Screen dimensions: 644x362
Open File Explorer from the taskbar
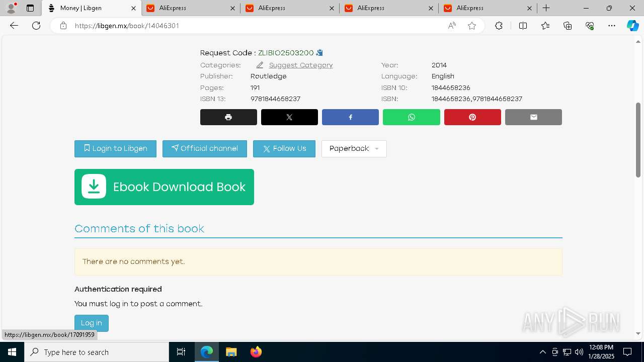231,352
